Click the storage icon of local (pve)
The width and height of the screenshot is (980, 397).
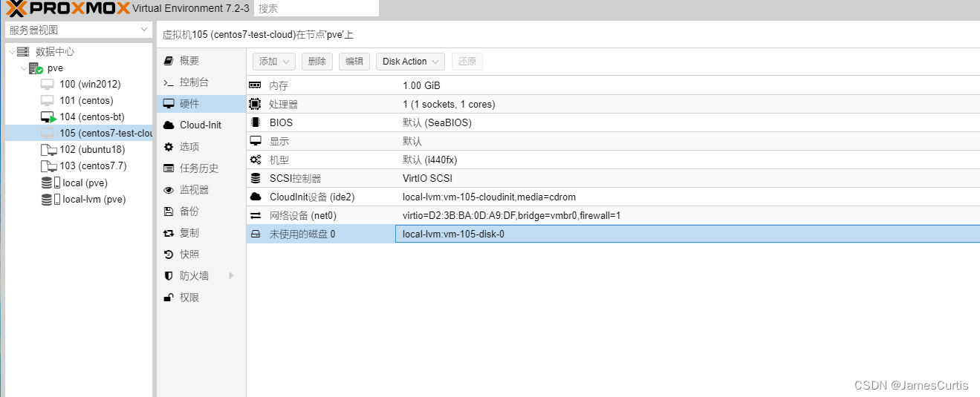click(51, 183)
